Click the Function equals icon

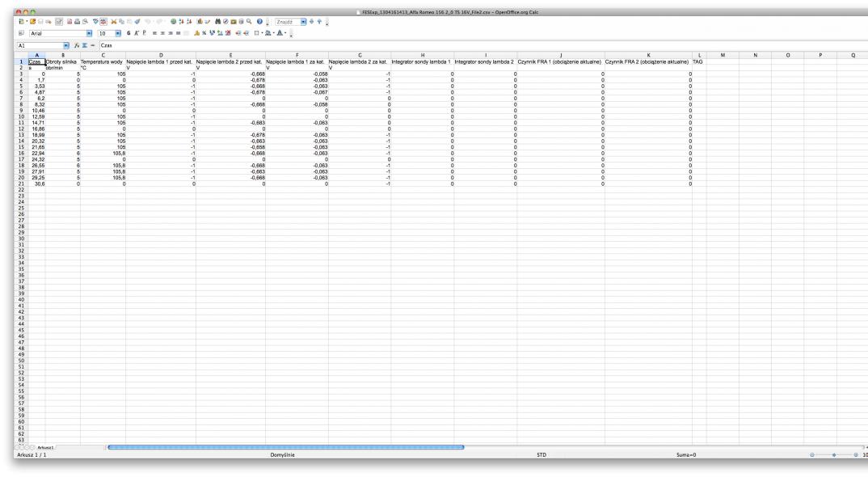[x=92, y=45]
